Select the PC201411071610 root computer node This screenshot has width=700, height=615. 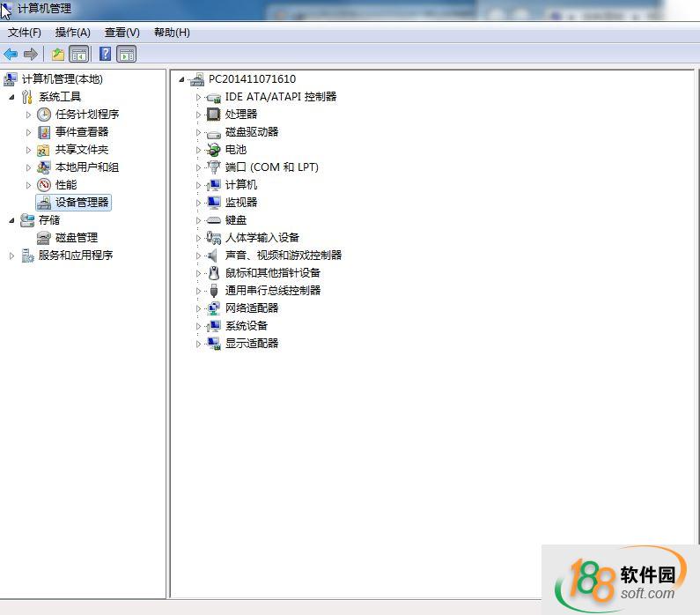click(x=252, y=79)
